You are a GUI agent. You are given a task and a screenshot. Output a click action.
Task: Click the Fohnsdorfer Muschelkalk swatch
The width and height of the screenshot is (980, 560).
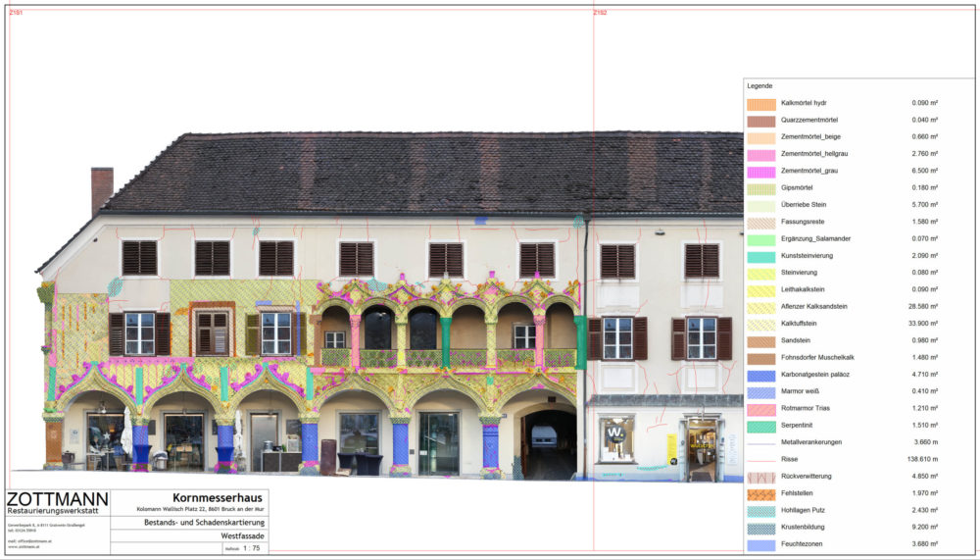pyautogui.click(x=761, y=358)
